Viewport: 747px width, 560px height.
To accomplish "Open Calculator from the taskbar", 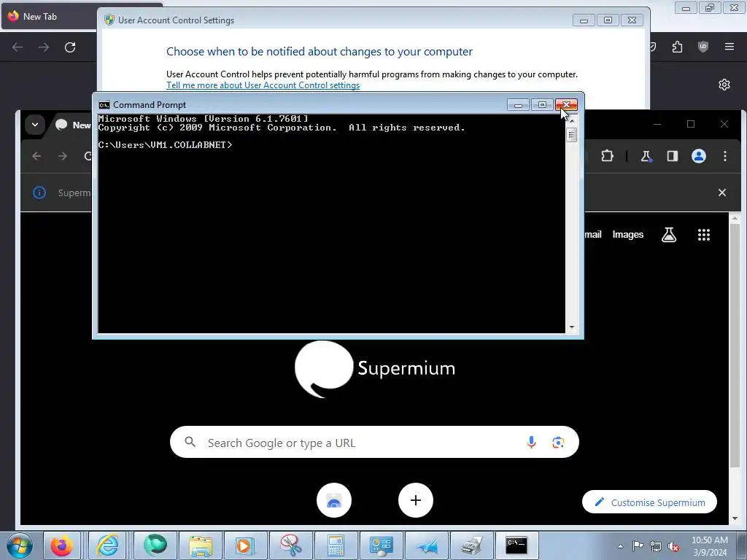I will point(336,545).
